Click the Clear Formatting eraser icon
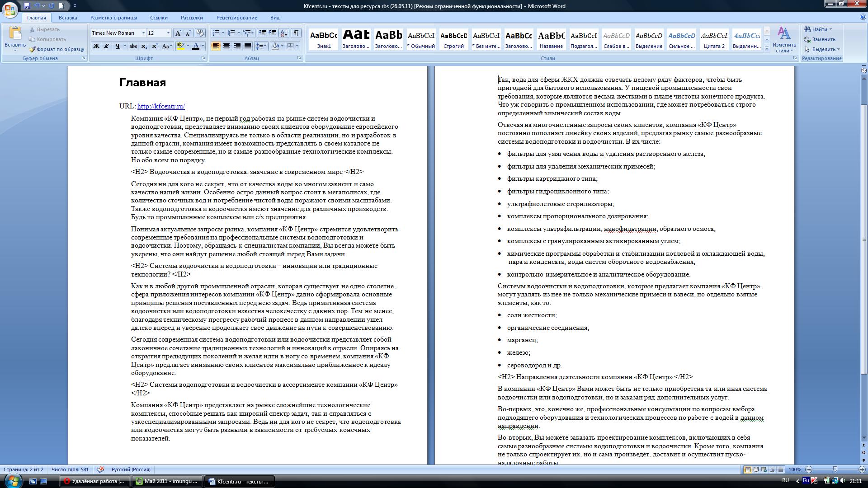Viewport: 868px width, 488px height. pyautogui.click(x=200, y=33)
